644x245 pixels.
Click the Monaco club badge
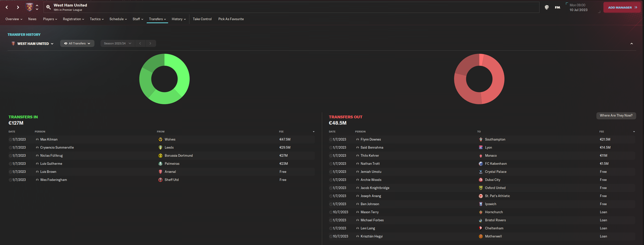tap(480, 155)
